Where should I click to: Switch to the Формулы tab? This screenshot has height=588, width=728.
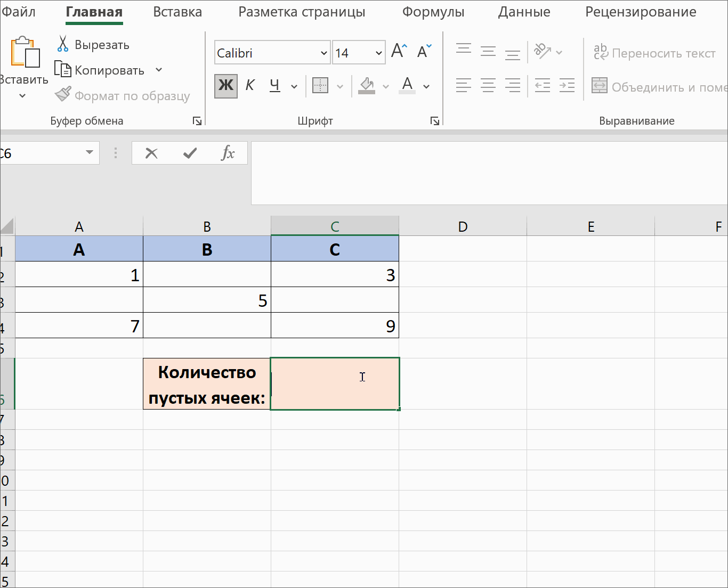pos(433,12)
